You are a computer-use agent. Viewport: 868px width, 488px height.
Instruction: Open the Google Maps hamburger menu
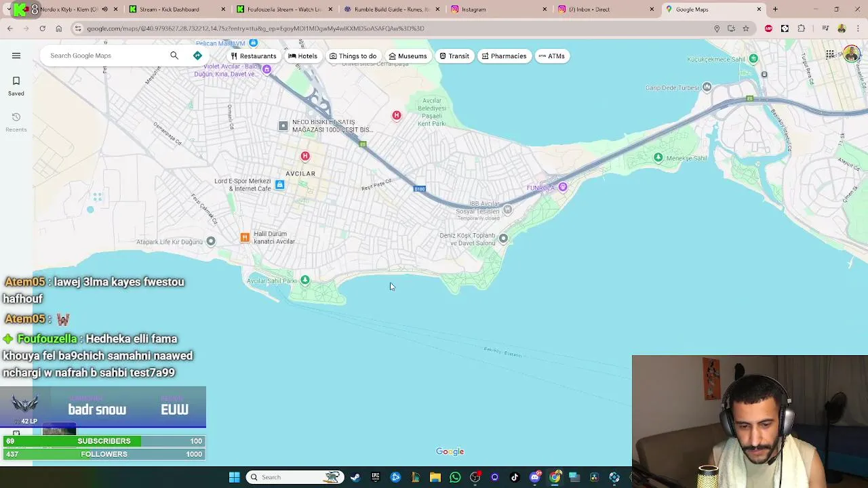(x=16, y=56)
